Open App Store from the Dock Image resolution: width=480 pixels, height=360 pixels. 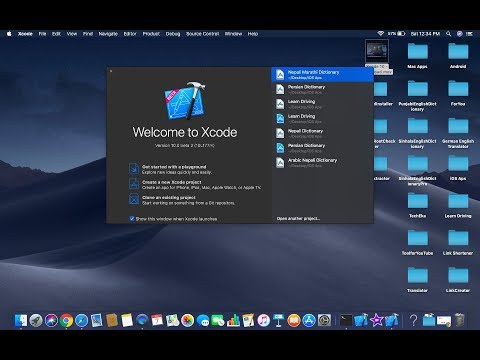[309, 320]
